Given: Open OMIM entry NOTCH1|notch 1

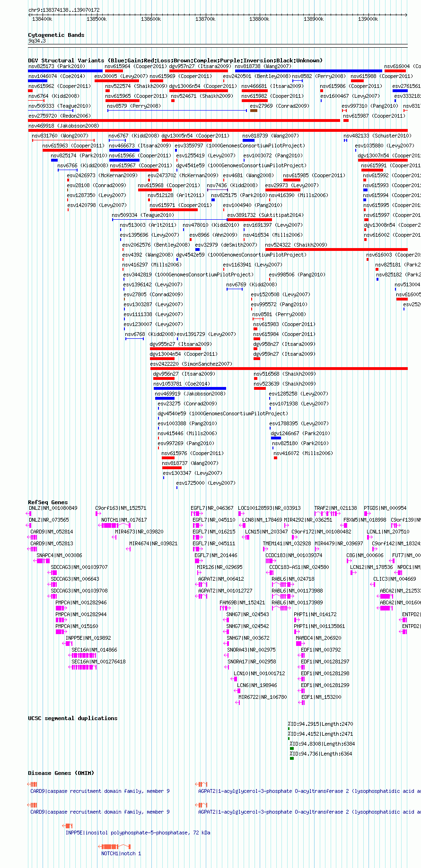Looking at the screenshot, I should (x=121, y=853).
